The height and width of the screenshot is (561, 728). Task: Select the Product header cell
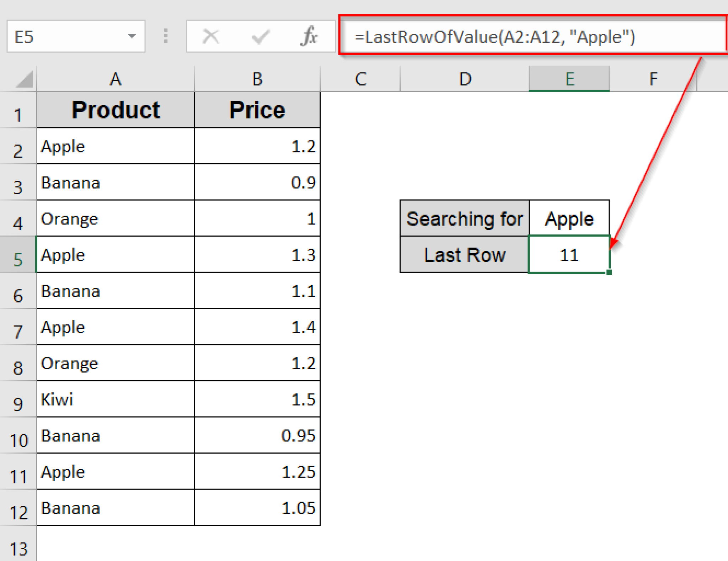tap(115, 110)
